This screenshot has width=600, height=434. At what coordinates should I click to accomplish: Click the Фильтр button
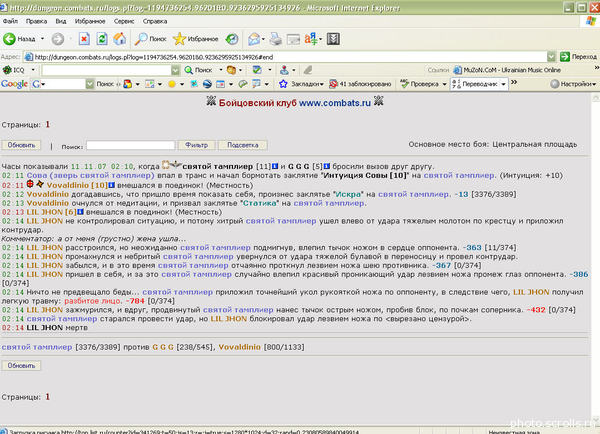coord(196,145)
